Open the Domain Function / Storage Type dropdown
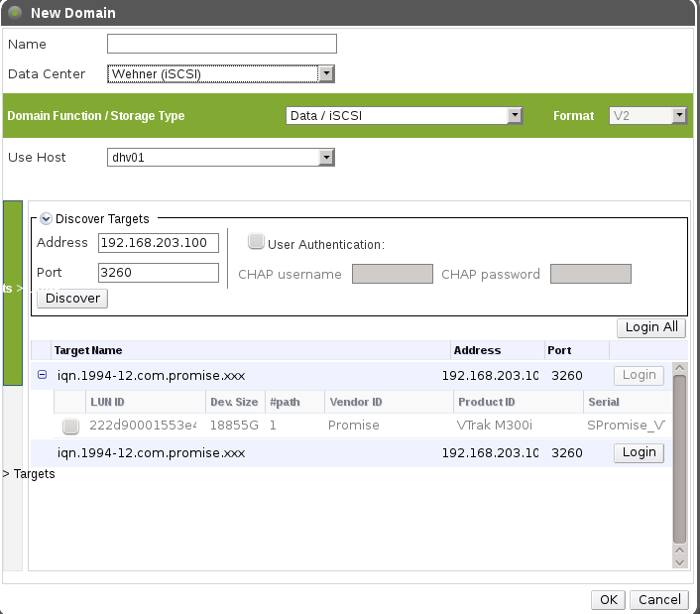The image size is (700, 614). 514,116
